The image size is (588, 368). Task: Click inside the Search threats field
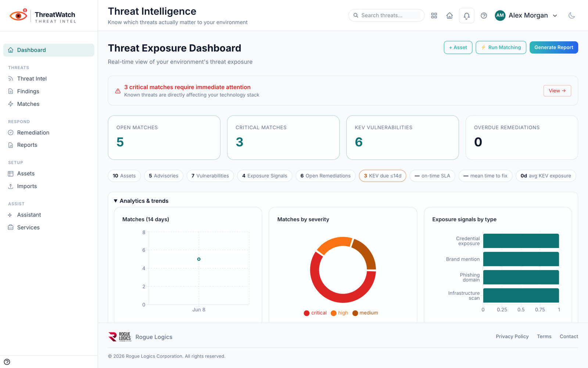point(386,15)
